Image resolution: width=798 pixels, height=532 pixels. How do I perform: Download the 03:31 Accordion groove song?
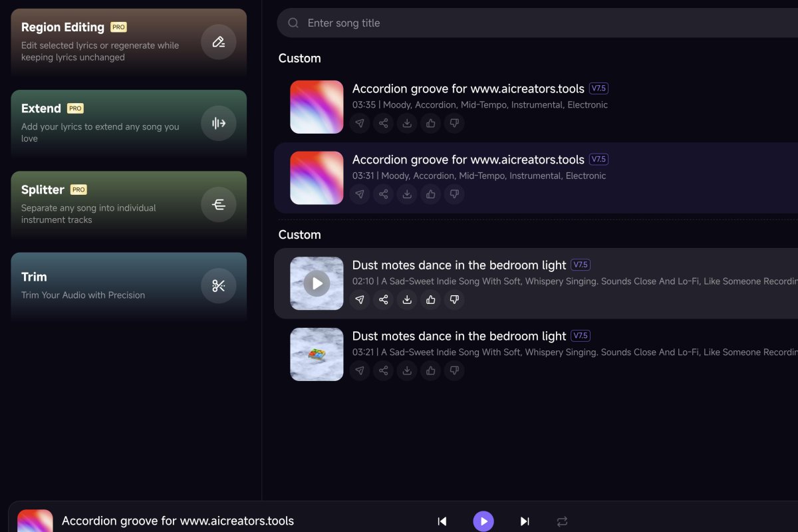pyautogui.click(x=407, y=194)
